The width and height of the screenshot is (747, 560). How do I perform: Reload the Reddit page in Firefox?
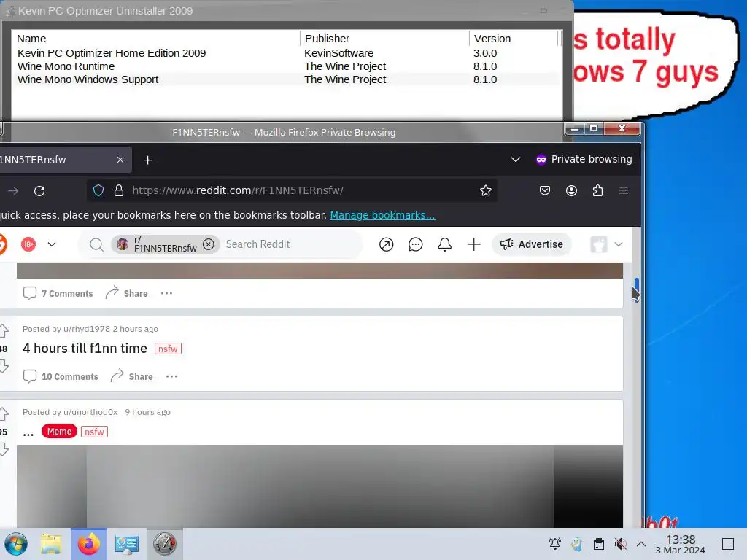pyautogui.click(x=39, y=191)
